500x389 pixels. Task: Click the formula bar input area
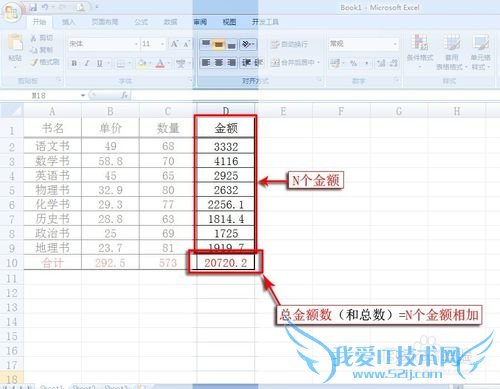[315, 96]
